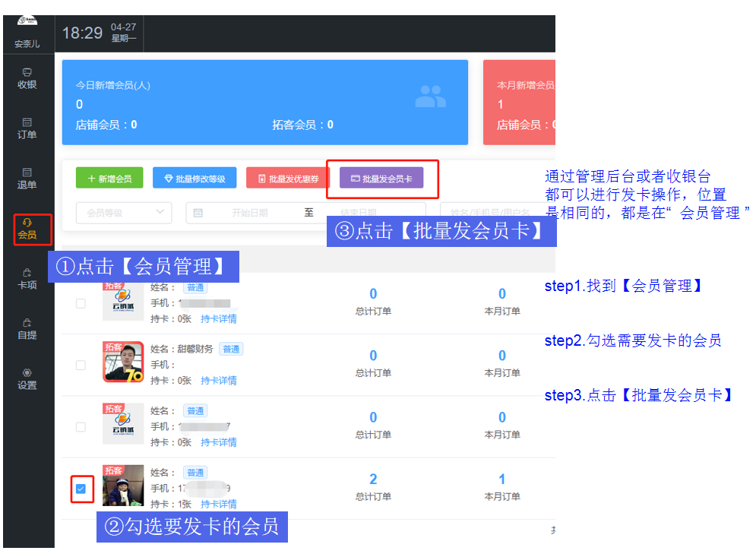
Task: Click 总计订单 count for 甜馨财务 row
Action: [x=373, y=356]
